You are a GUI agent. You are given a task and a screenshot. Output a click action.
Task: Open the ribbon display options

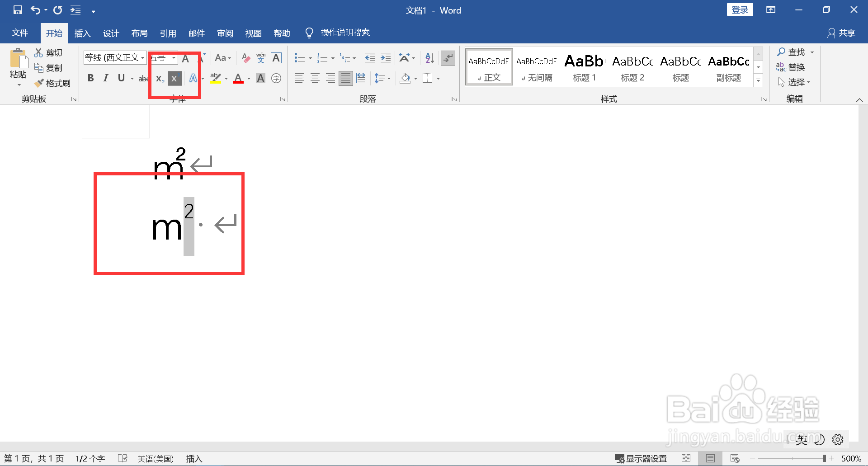[771, 10]
